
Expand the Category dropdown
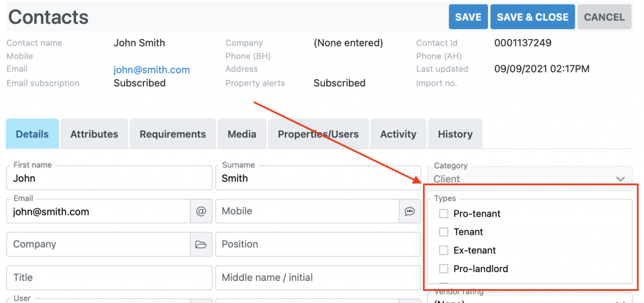(530, 179)
